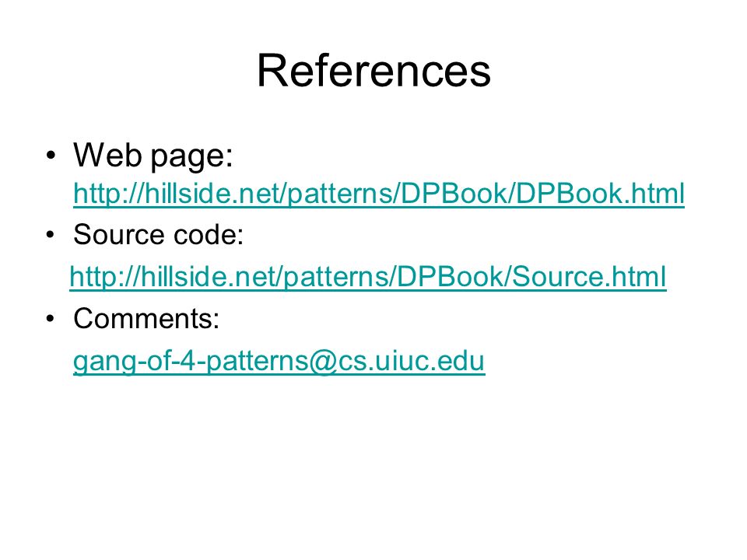Select the References slide title

tap(374, 71)
